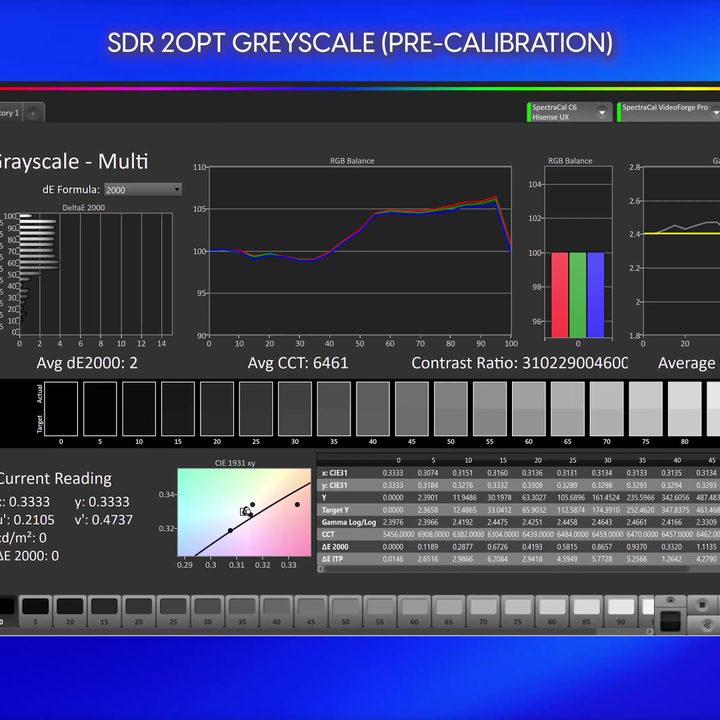Click the 'ΔE 2000' row label

[335, 547]
